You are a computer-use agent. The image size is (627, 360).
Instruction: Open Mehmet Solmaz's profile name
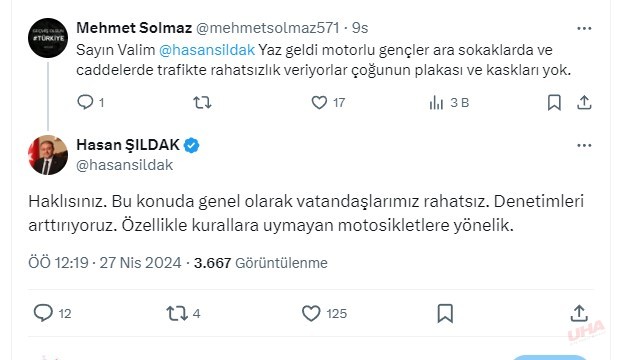(x=134, y=28)
